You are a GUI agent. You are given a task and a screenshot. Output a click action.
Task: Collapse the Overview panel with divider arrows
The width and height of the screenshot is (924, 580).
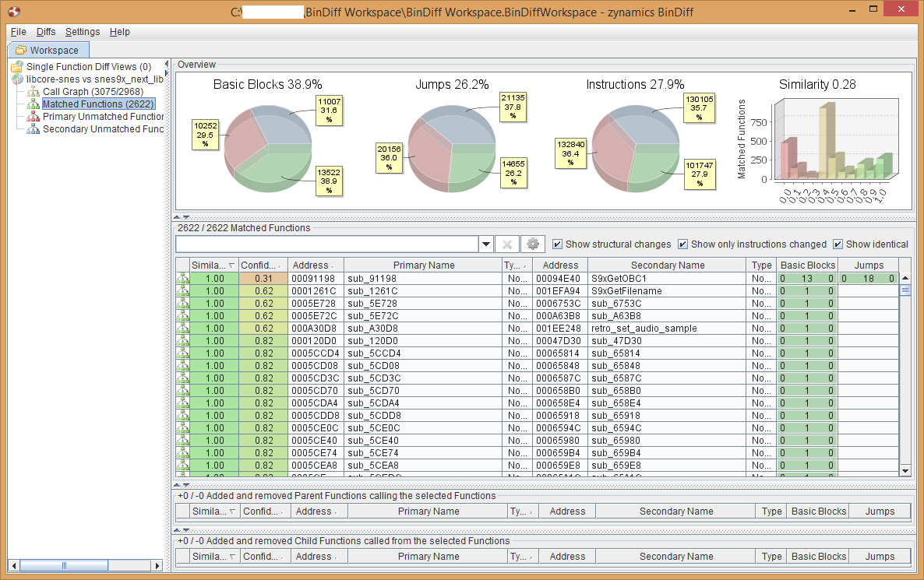point(181,217)
